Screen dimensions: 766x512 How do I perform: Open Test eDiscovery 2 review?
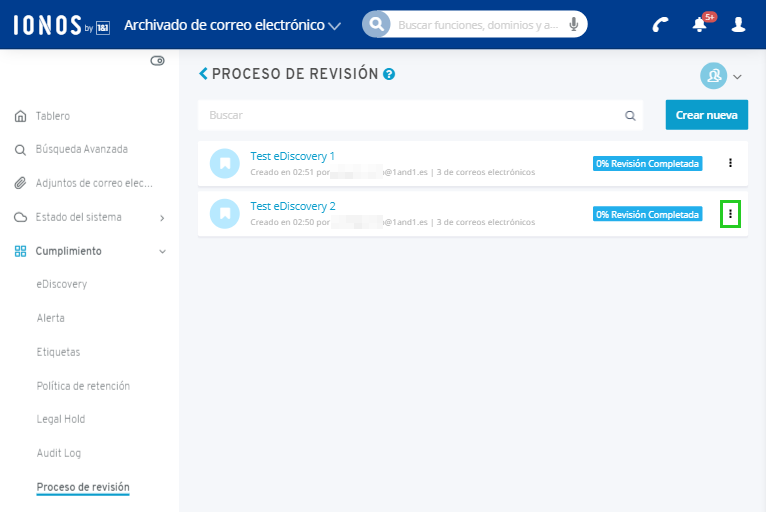coord(293,206)
